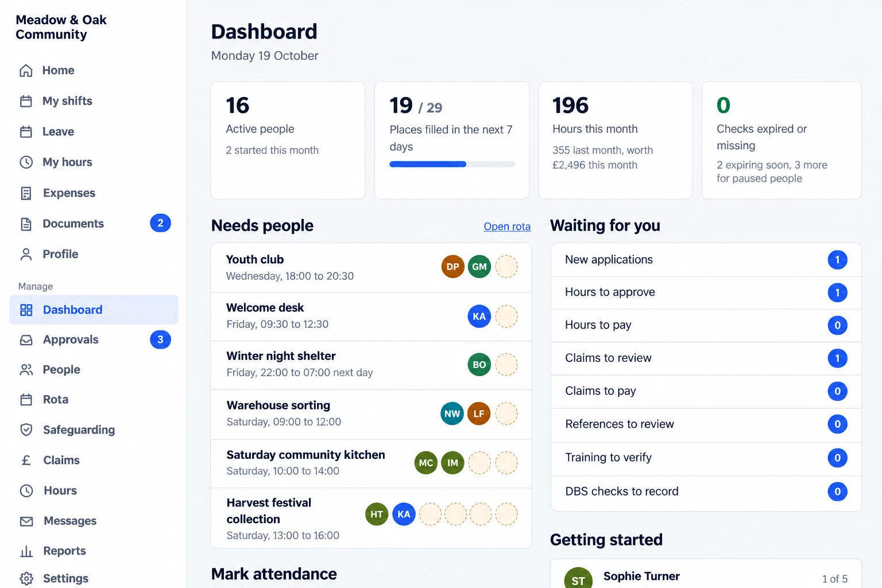Click the Expenses receipt icon
Screen dimensions: 882x588
tap(26, 193)
